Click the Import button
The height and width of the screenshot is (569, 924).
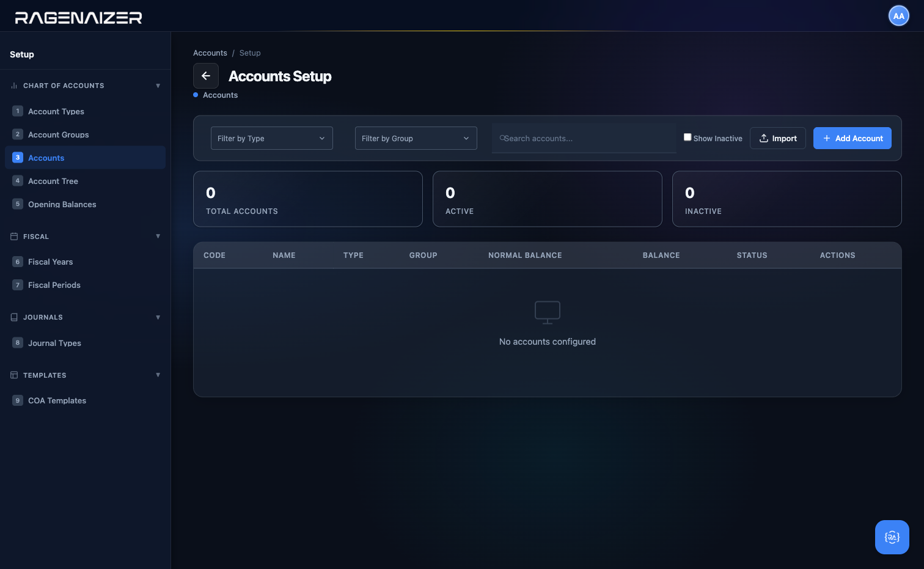tap(777, 138)
